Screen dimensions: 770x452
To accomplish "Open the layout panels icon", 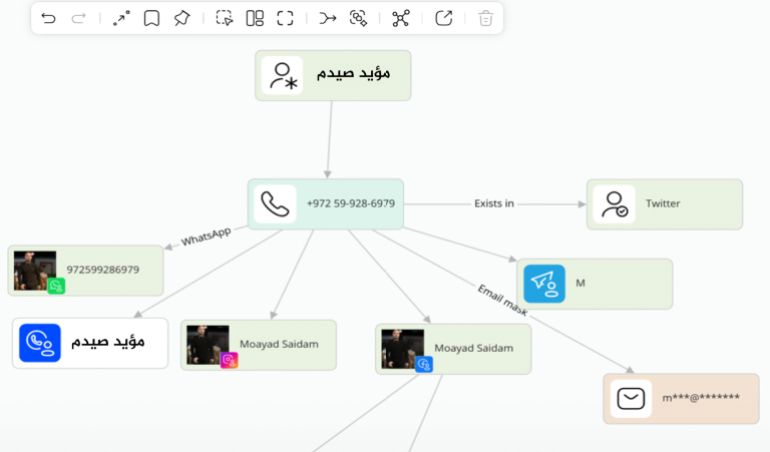I will [255, 18].
